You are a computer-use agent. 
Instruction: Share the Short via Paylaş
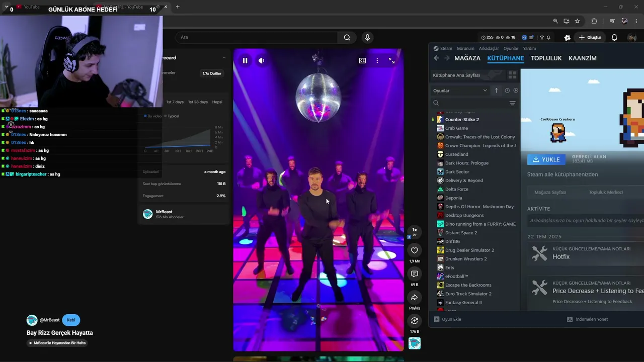(415, 298)
